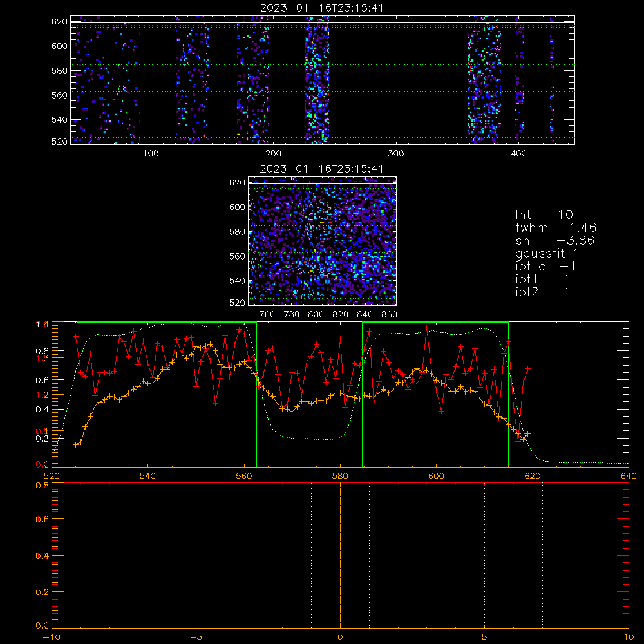Click the timestamp title above the top strip image

(x=322, y=7)
